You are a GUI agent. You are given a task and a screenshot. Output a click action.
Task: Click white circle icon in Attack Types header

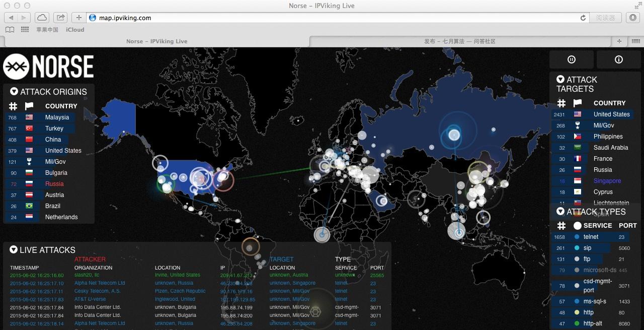coord(577,226)
